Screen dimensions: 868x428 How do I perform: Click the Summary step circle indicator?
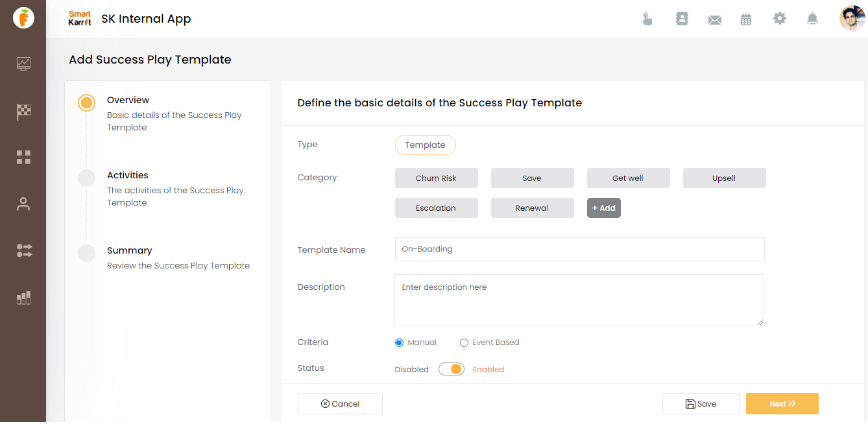pyautogui.click(x=86, y=253)
